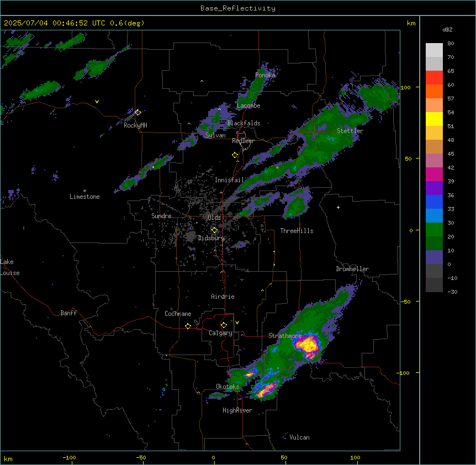Select the light gray swatch below 80 dBZ

(x=434, y=50)
